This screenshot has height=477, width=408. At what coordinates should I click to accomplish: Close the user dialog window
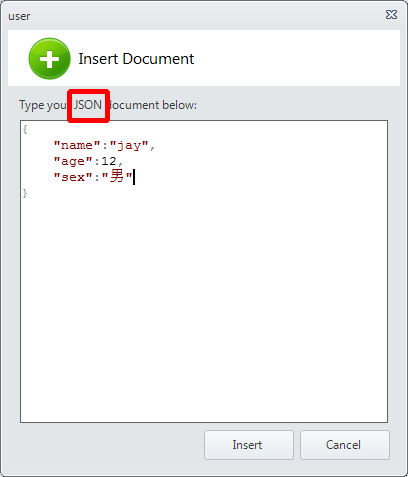tap(391, 15)
